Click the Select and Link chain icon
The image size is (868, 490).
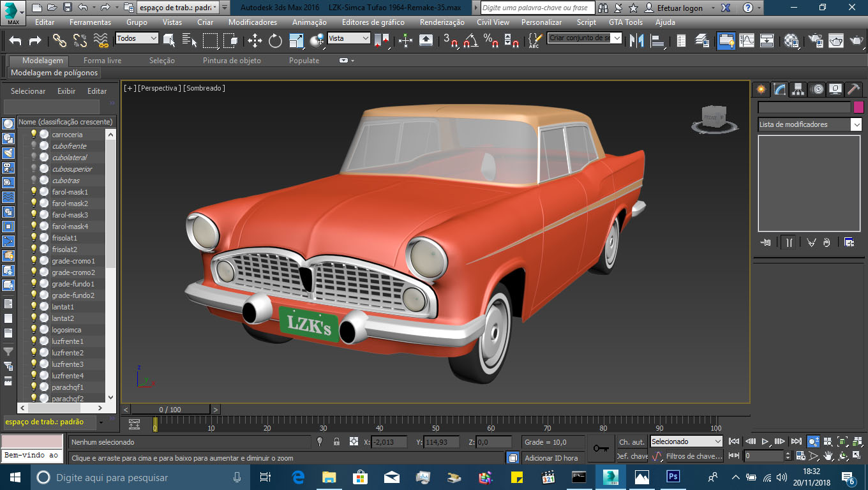click(59, 41)
